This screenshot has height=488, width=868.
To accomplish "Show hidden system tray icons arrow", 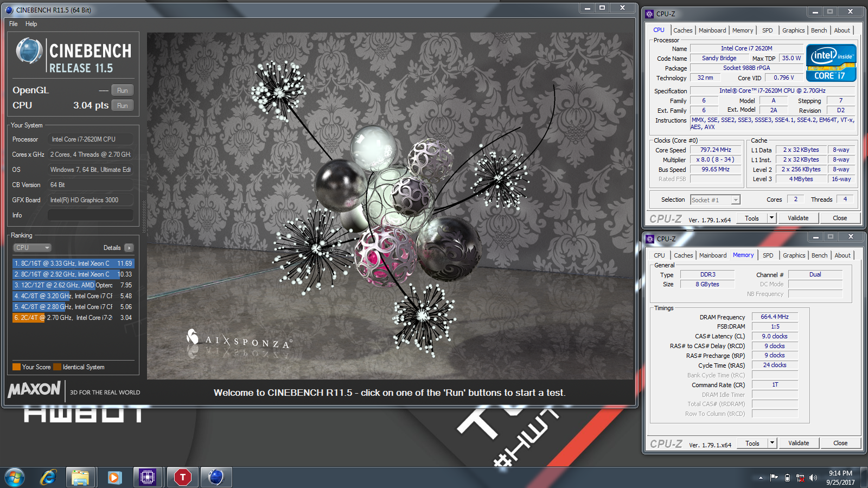I will (761, 478).
